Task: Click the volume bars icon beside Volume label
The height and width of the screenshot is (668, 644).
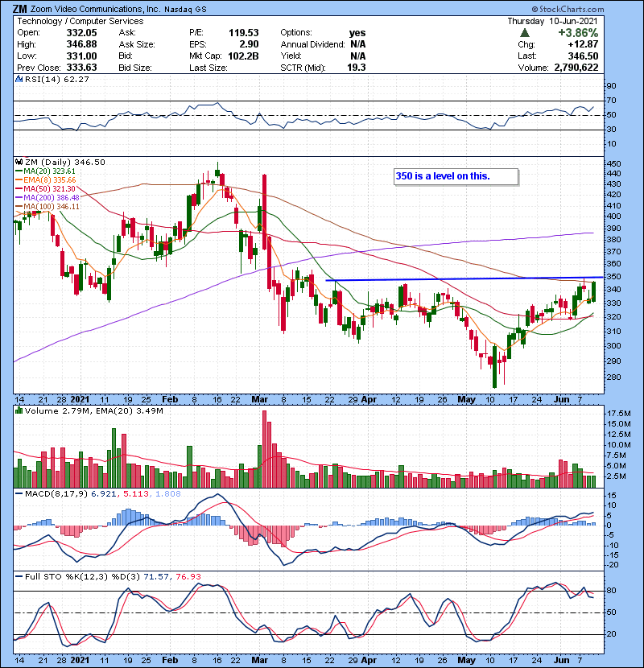Action: tap(19, 410)
